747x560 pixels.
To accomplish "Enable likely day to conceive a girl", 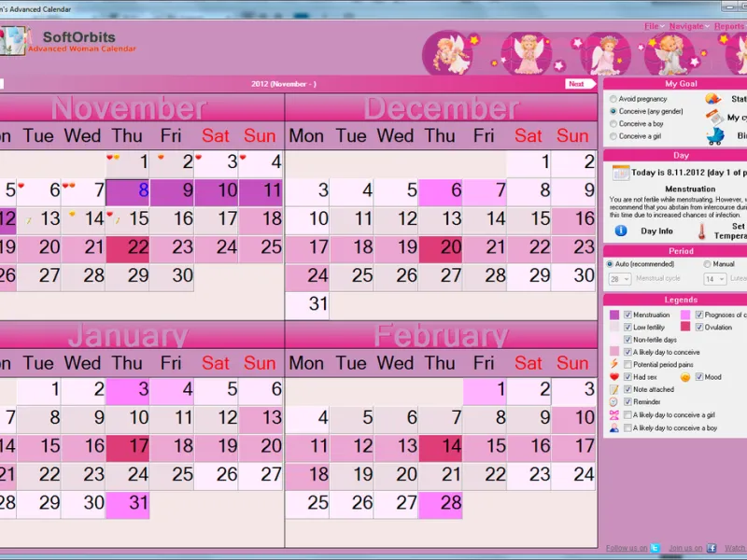I will pos(627,414).
